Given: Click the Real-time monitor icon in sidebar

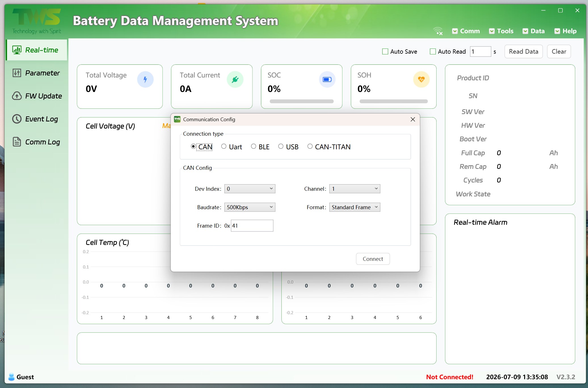Looking at the screenshot, I should [17, 50].
